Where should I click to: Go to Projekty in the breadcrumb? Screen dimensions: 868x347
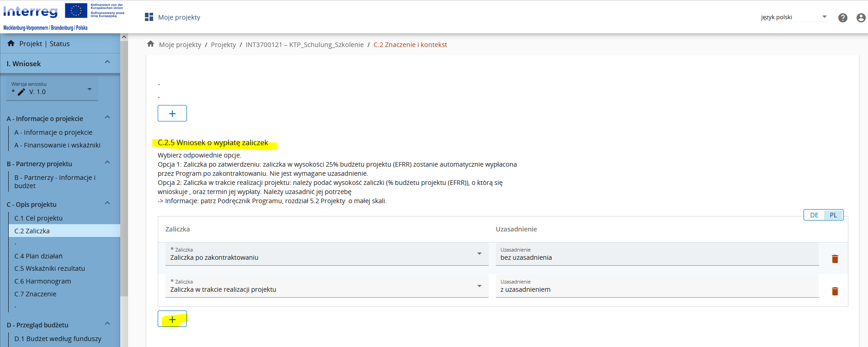coord(223,45)
